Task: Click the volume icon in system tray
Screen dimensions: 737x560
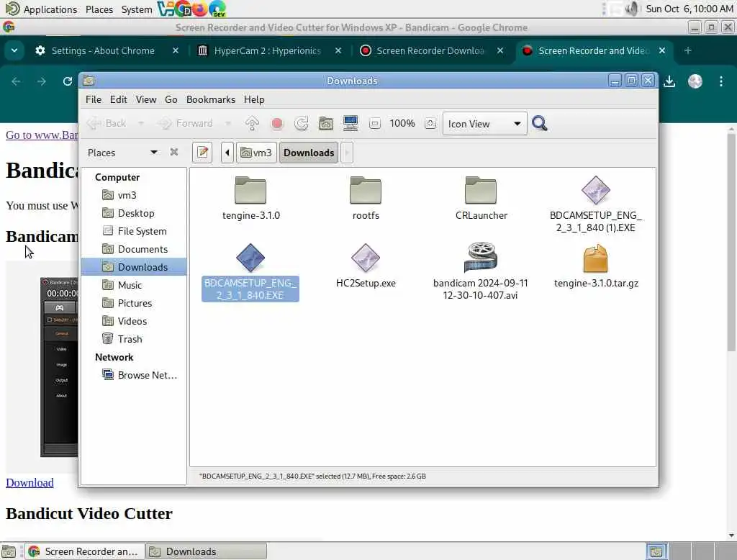Action: (x=632, y=9)
